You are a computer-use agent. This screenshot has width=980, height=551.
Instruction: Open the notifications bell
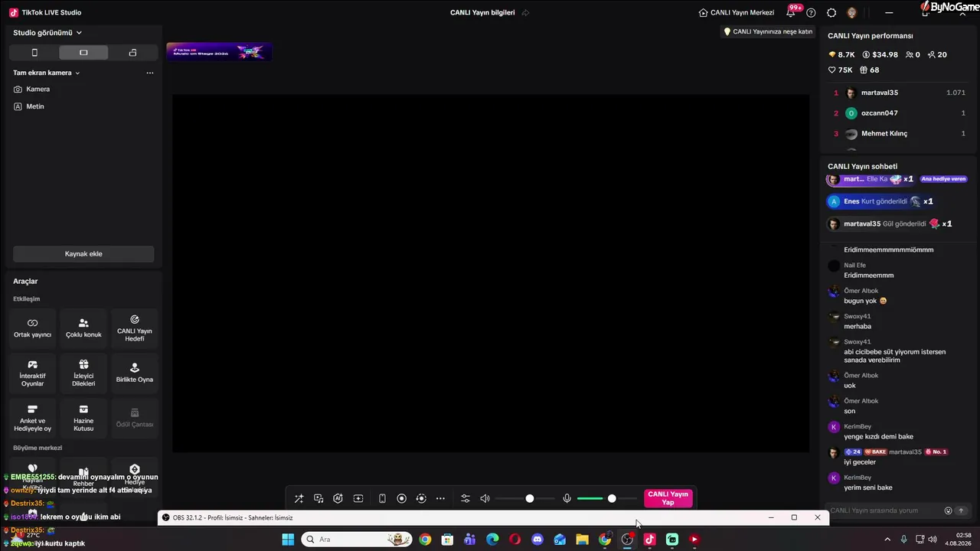791,12
